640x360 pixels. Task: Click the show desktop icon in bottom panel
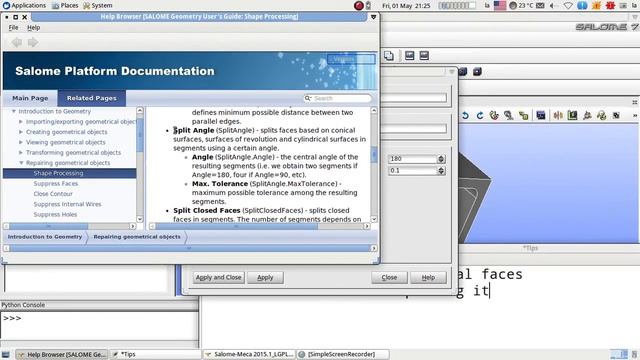point(5,354)
